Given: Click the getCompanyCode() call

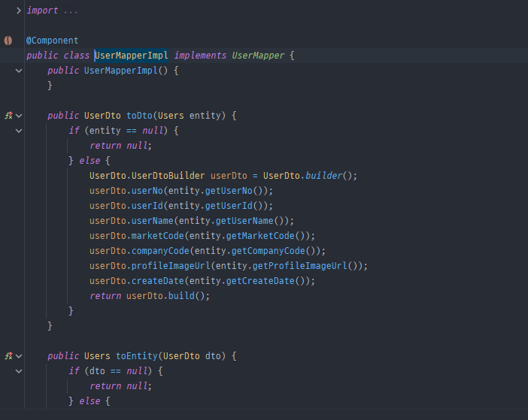Looking at the screenshot, I should coord(268,251).
